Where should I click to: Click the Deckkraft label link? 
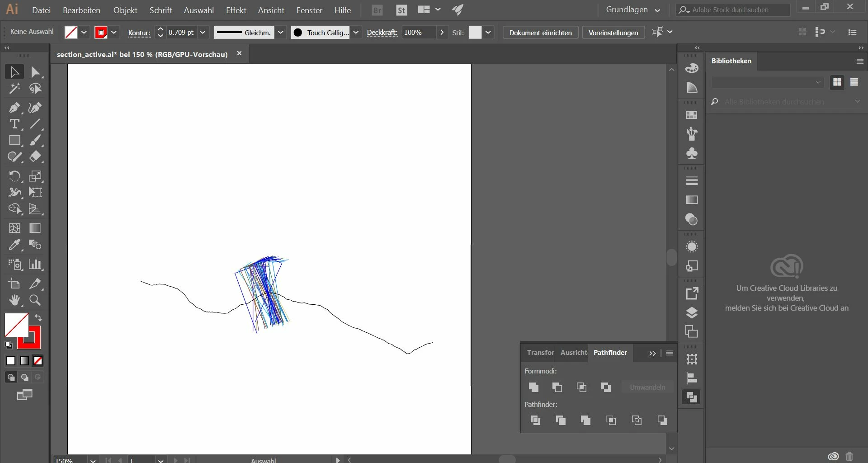382,33
